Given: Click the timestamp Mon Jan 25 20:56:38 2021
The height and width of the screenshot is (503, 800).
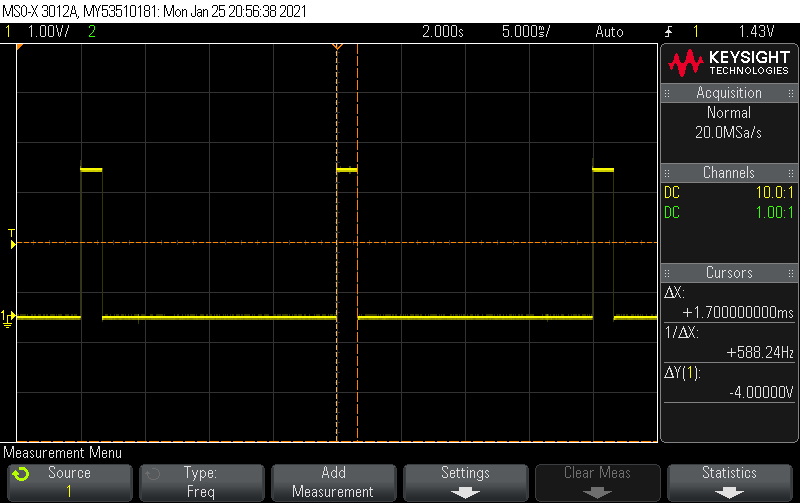Looking at the screenshot, I should [235, 11].
